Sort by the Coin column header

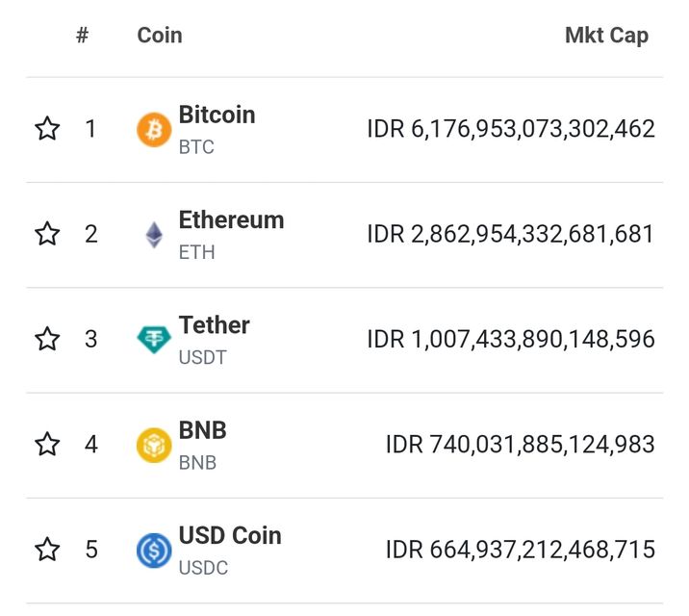pos(160,36)
